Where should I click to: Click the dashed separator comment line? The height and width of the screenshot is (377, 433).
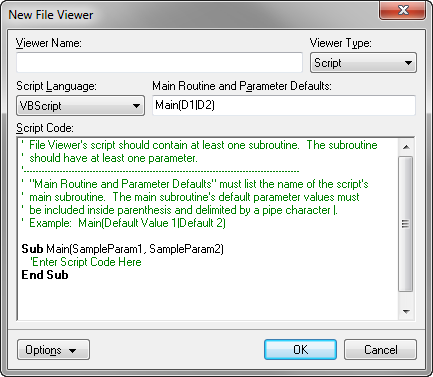pos(160,171)
